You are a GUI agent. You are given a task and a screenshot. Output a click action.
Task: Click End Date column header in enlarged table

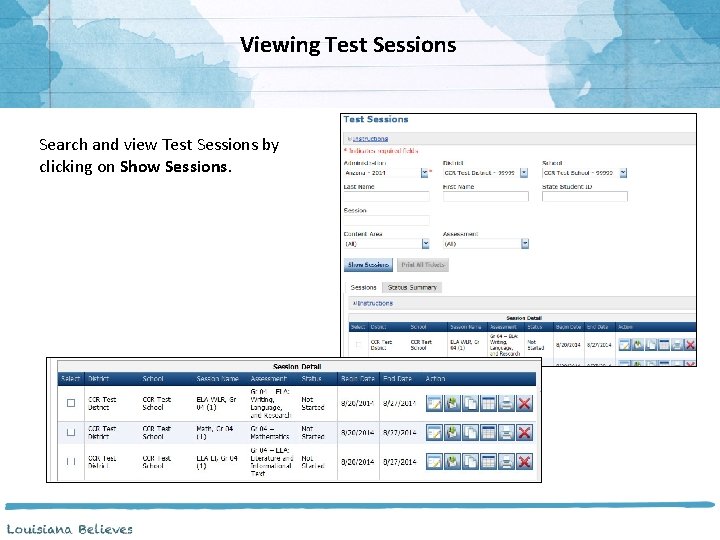(398, 379)
